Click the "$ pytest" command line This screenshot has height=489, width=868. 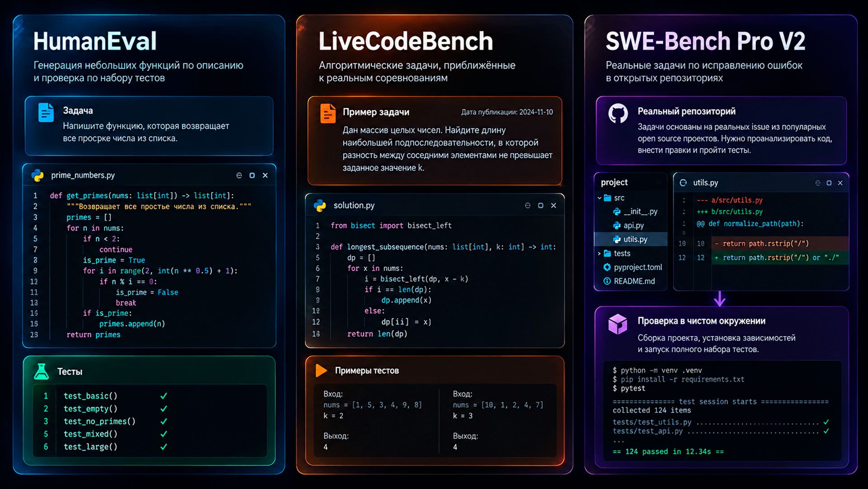pos(629,389)
